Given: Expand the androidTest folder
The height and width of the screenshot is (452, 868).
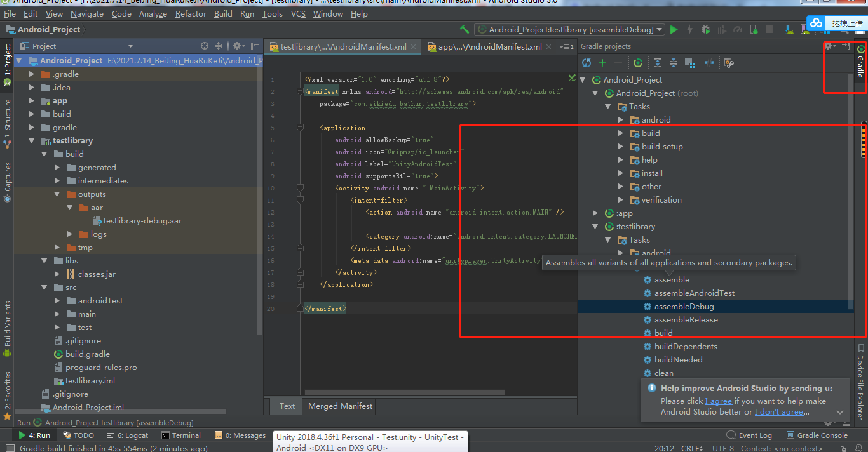Looking at the screenshot, I should click(x=57, y=301).
